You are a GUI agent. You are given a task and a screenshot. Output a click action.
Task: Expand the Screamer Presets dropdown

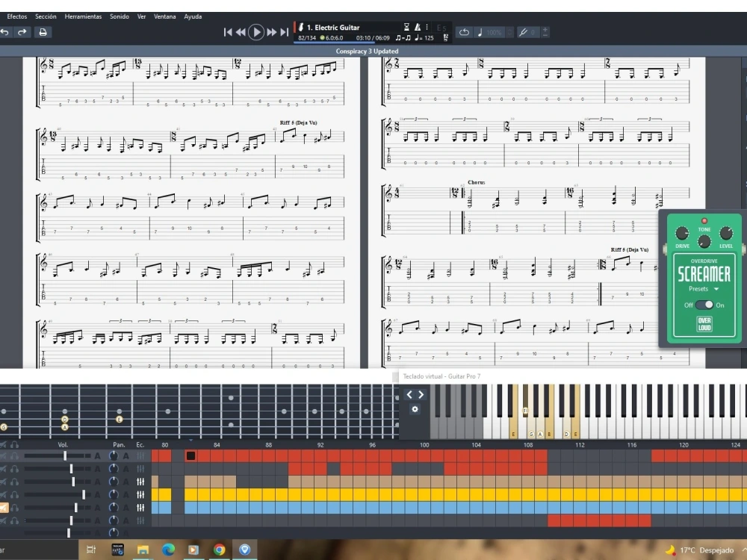click(x=703, y=288)
